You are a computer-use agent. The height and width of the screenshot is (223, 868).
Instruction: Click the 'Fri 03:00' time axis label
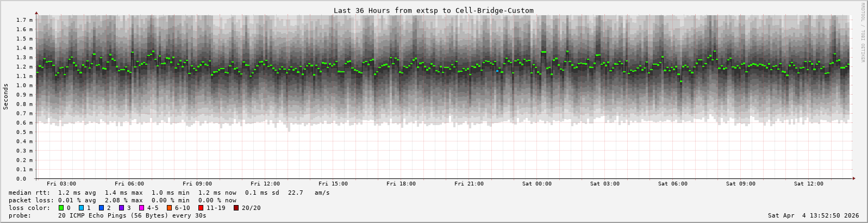(x=61, y=184)
